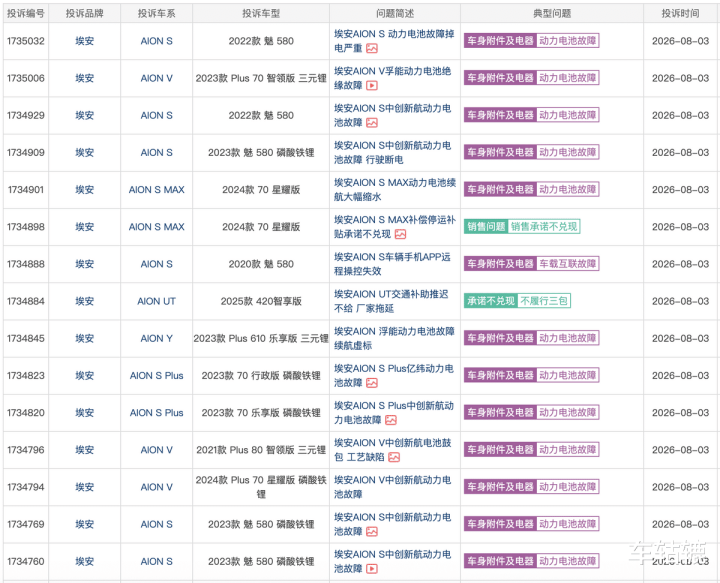Open complaint '埃安AION UT交通补助推迟不给'
720x583 pixels.
(391, 301)
